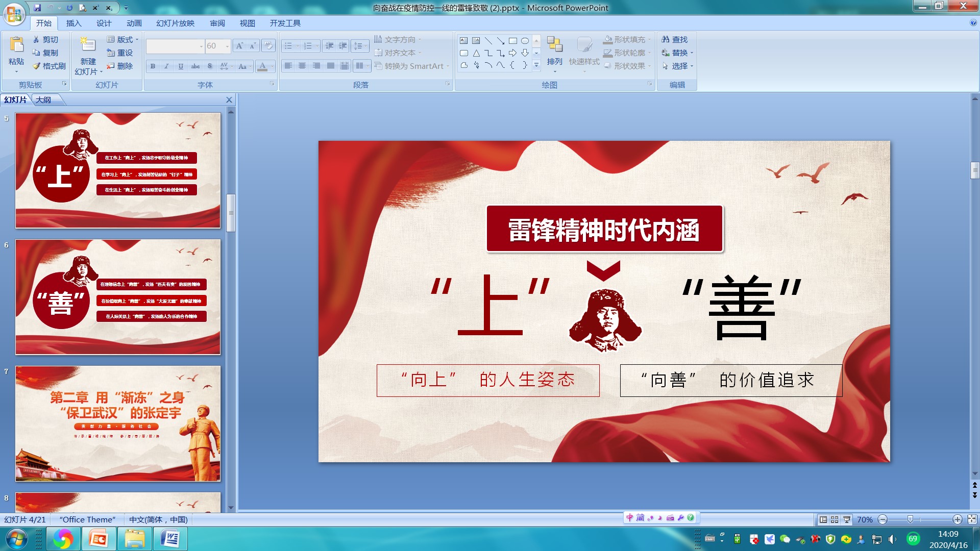Click the Word icon in taskbar
This screenshot has height=551, width=980.
pyautogui.click(x=170, y=539)
